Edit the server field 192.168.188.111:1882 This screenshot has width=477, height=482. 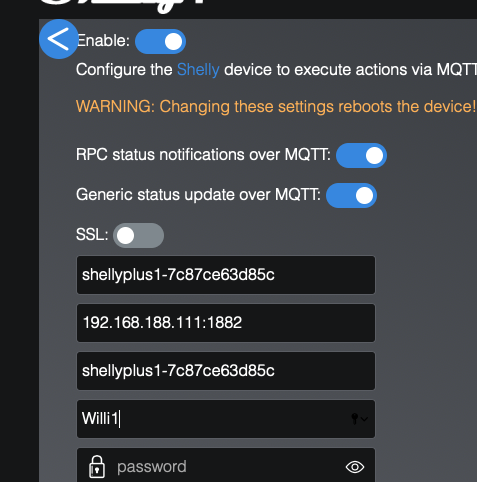tap(226, 323)
